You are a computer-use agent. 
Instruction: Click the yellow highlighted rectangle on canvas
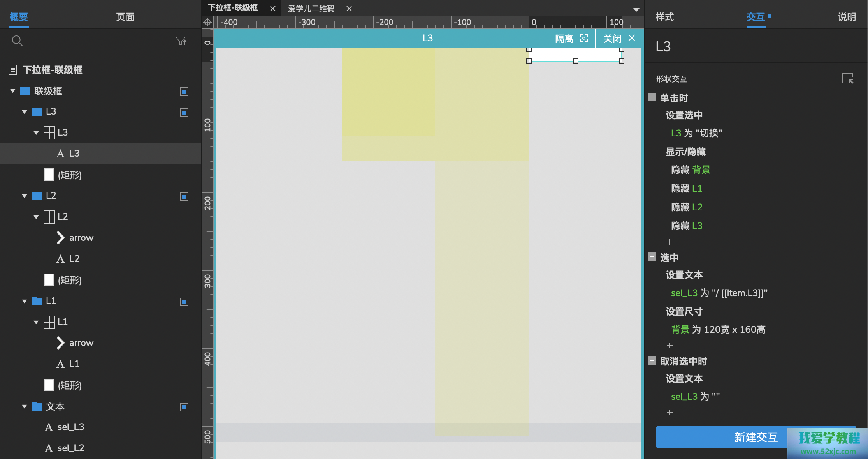[388, 92]
